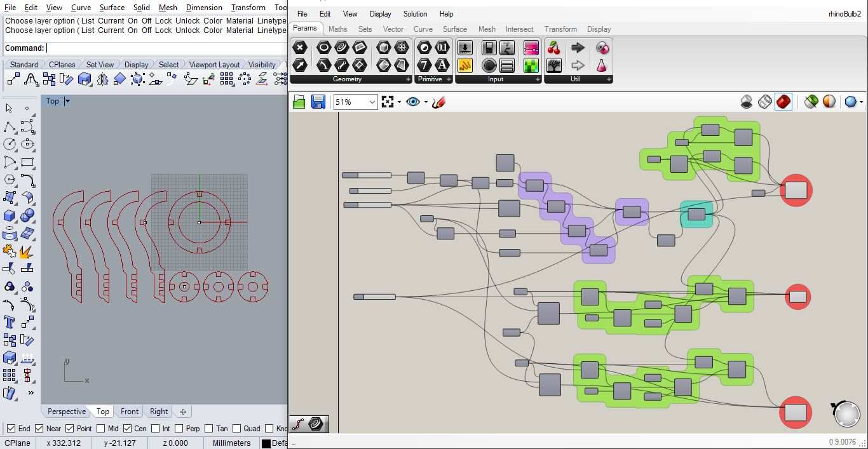Select the Brep parameter cube icon

[384, 48]
